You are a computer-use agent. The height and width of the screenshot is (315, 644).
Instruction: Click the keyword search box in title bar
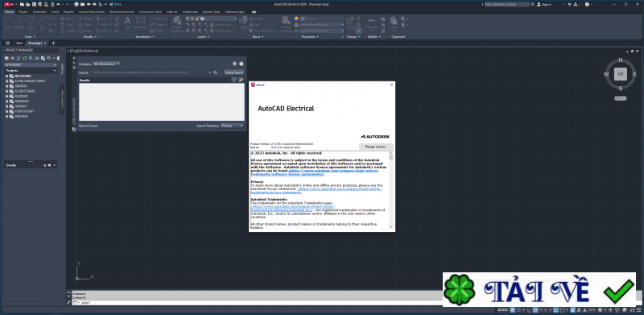tap(507, 4)
